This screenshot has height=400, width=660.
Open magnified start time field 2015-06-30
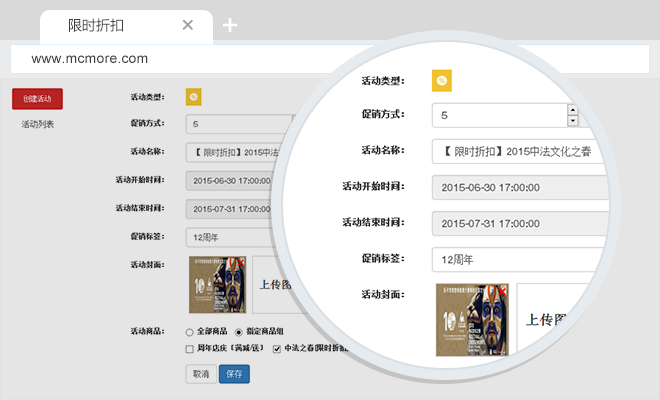pyautogui.click(x=520, y=187)
